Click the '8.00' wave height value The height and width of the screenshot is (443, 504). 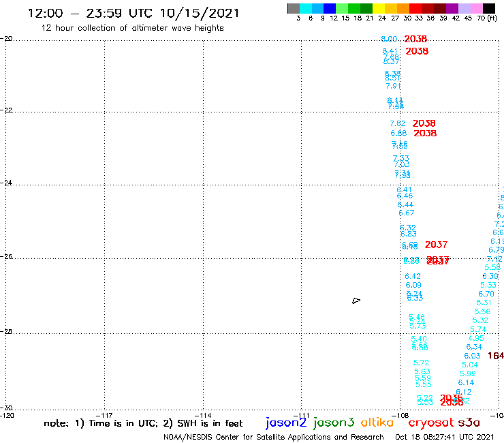(389, 39)
